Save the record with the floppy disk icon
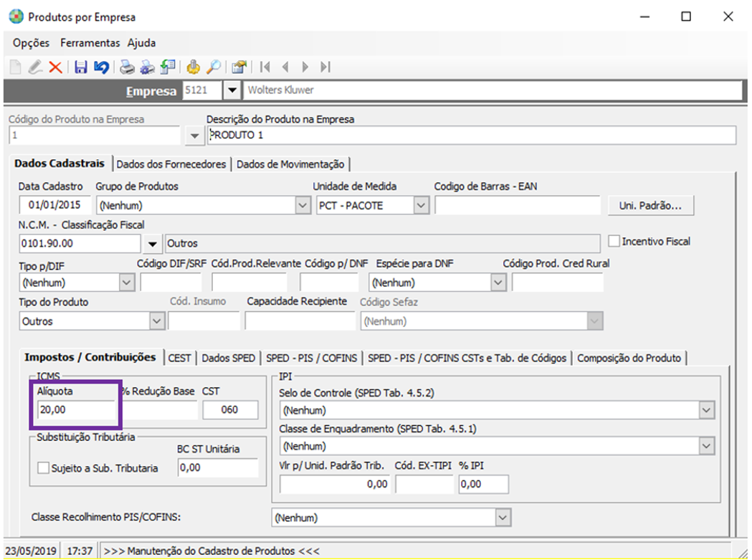Viewport: 752px width, 560px height. 81,67
